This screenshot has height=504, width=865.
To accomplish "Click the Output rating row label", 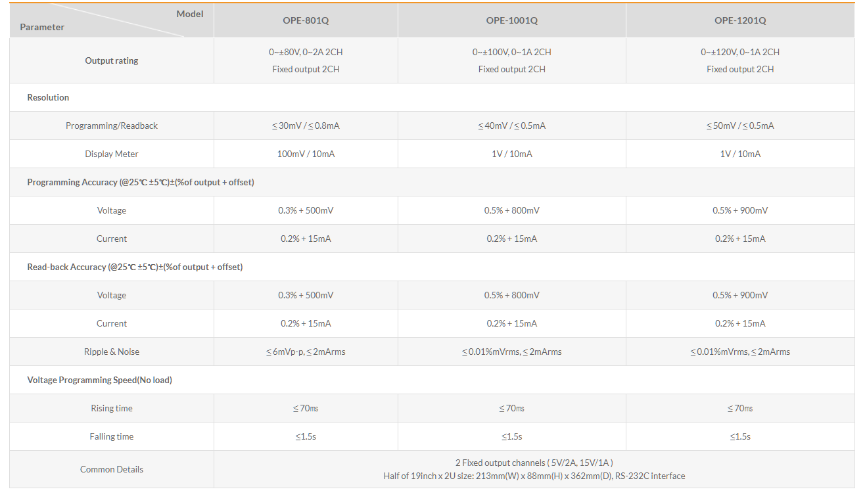I will [112, 60].
